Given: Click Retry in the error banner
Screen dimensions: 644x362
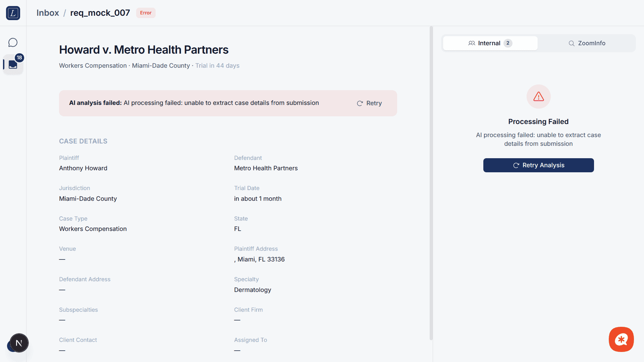Looking at the screenshot, I should click(x=369, y=103).
